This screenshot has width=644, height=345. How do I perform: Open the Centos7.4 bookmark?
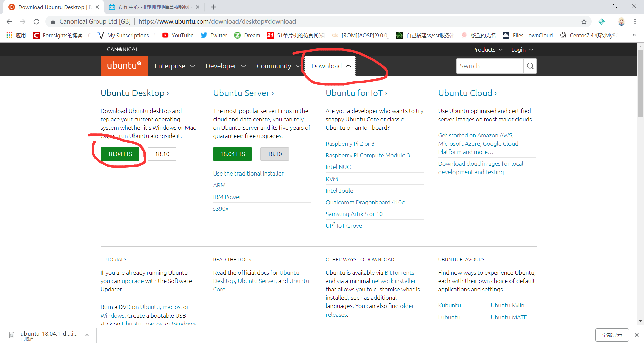588,35
